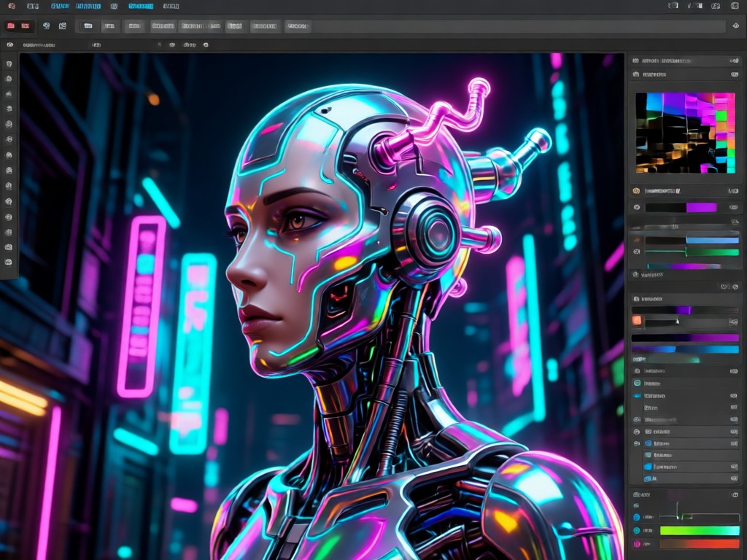This screenshot has width=747, height=560.
Task: Select the second tool from top in left strip
Action: coord(9,79)
